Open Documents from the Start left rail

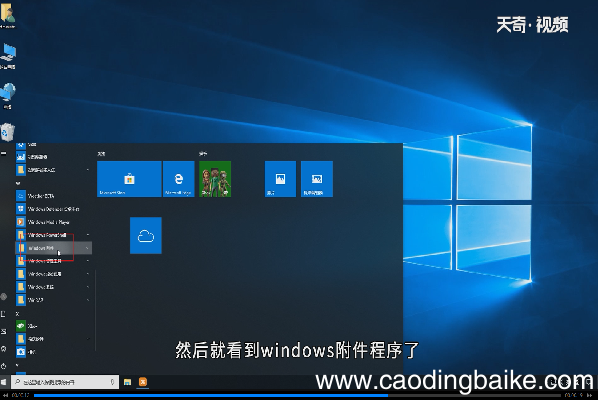click(x=3, y=314)
